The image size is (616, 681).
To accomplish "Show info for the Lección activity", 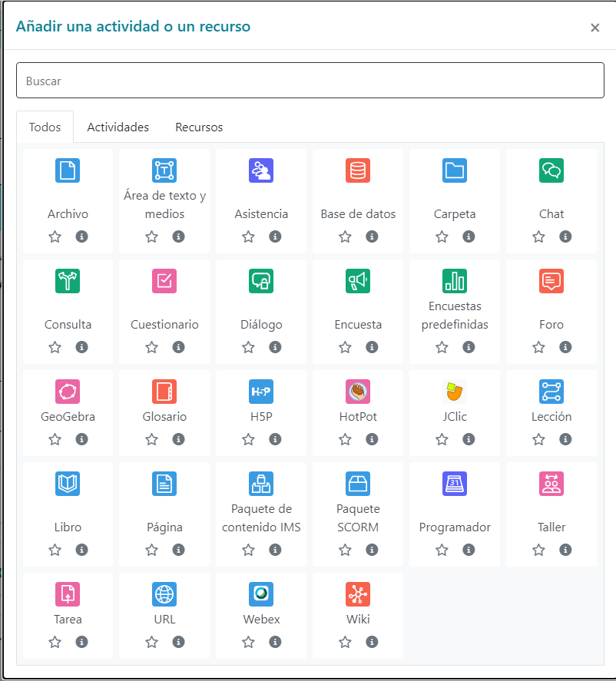I will coord(565,439).
